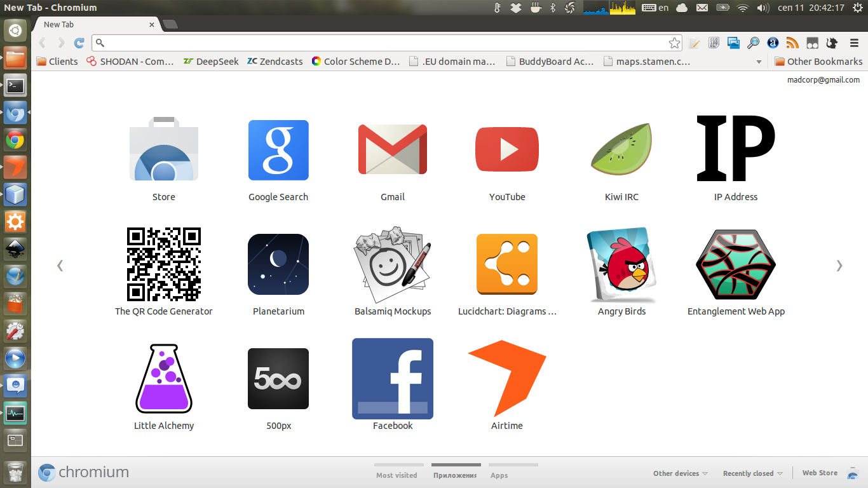The width and height of the screenshot is (868, 488).
Task: Launch the YouTube app
Action: pos(507,150)
